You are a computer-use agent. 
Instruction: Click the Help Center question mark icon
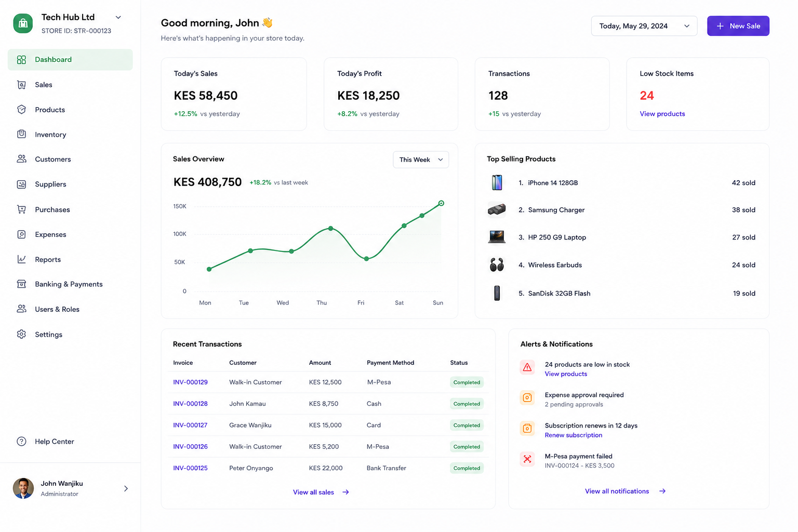(x=21, y=442)
